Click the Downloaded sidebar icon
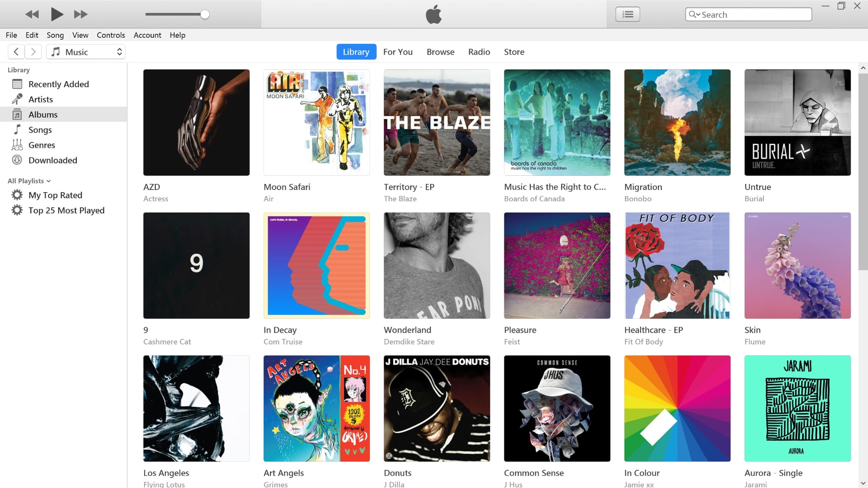868x488 pixels. point(17,160)
